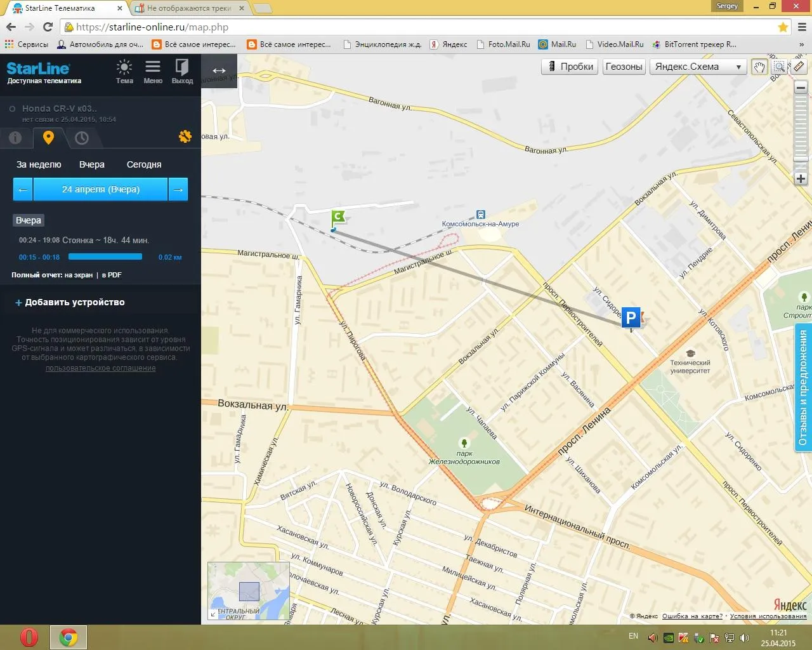
Task: Open Ошибка на карте? link
Action: 692,616
